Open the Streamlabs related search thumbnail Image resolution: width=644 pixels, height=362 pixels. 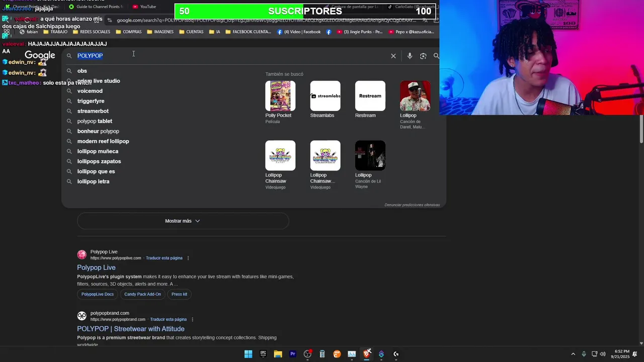325,96
